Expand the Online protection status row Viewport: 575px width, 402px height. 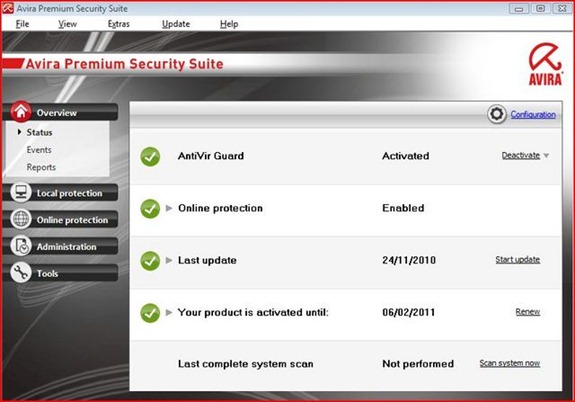169,208
